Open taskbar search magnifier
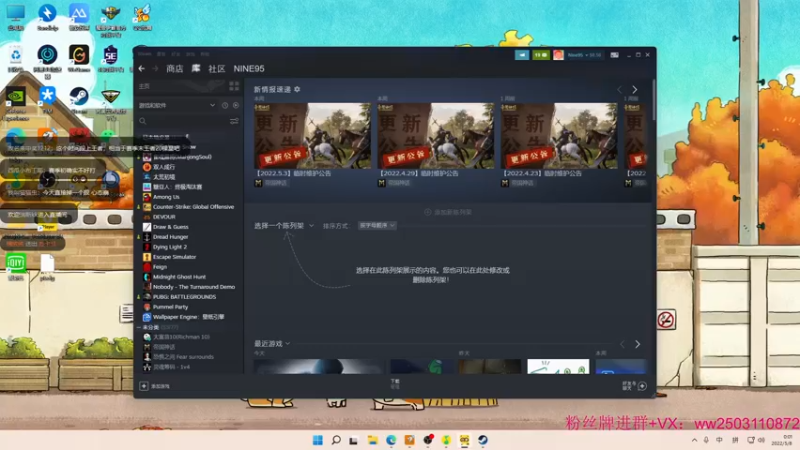This screenshot has width=800, height=450. [336, 440]
